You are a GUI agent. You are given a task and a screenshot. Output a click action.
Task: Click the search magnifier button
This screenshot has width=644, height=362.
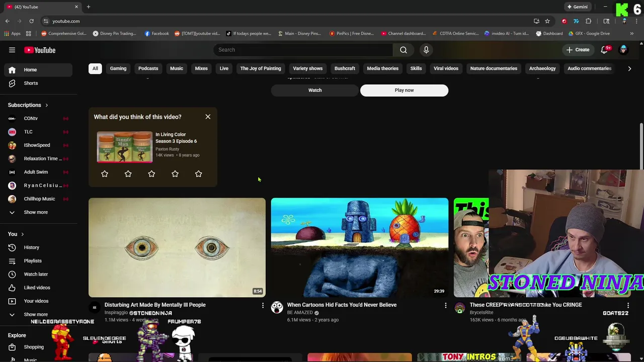coord(404,50)
